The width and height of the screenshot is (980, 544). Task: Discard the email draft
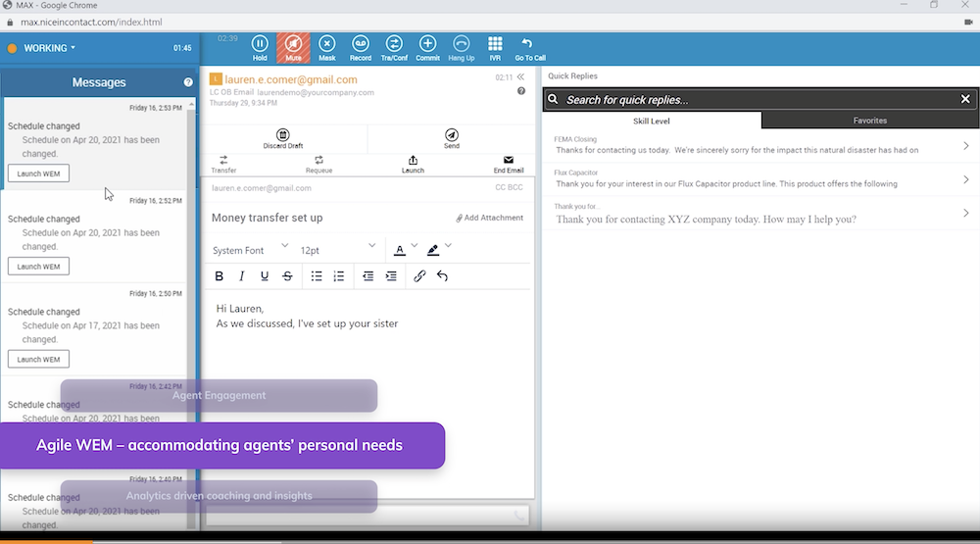click(x=283, y=139)
